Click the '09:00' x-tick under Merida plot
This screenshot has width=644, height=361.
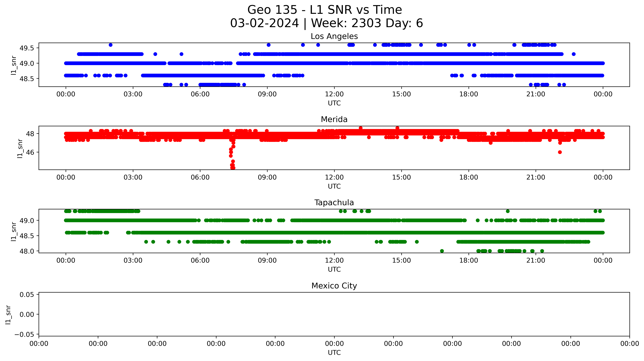click(267, 177)
